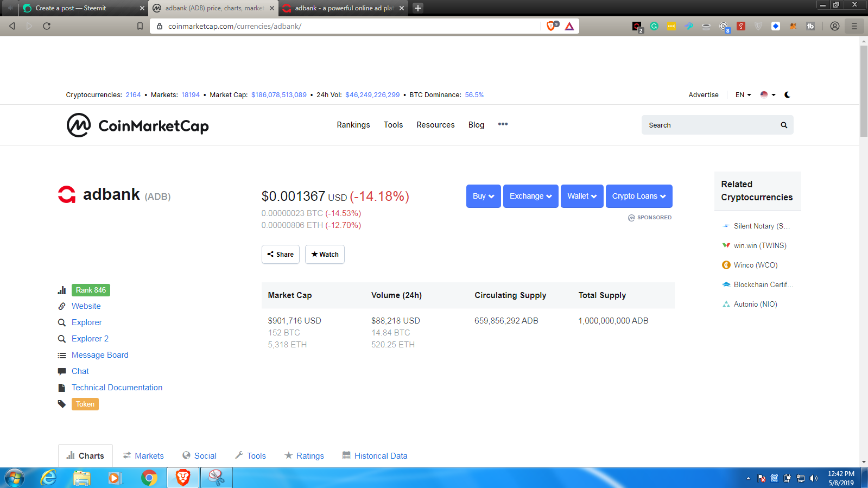The height and width of the screenshot is (488, 868).
Task: Open the Blog navigation link
Action: tap(477, 125)
